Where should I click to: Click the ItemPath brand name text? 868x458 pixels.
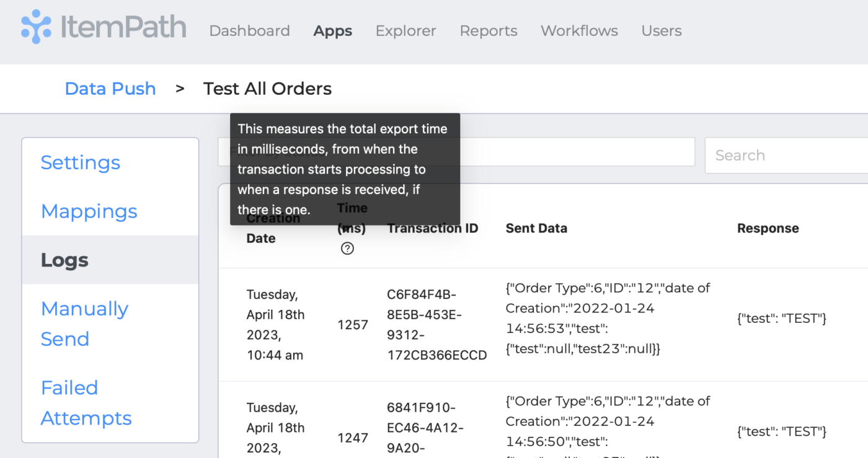[x=123, y=27]
